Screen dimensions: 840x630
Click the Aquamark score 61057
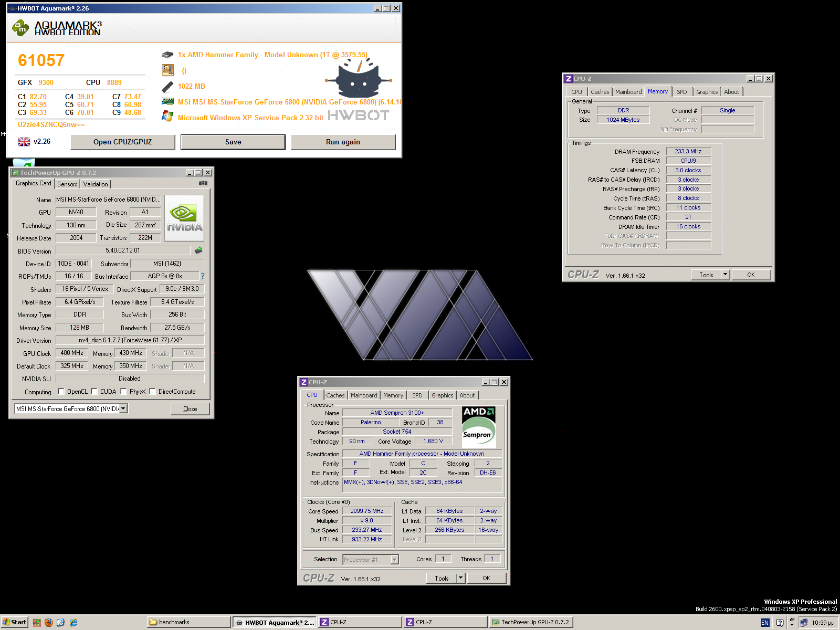[41, 60]
